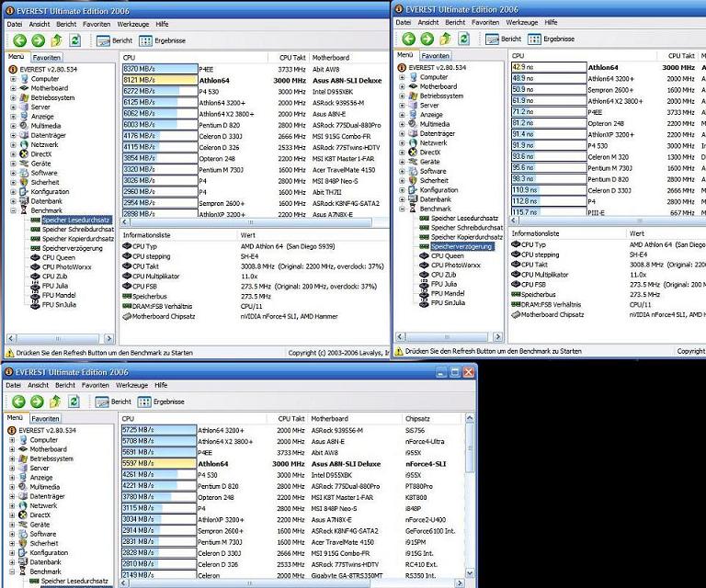Click the right scroll arrow under top-left tree panel
The height and width of the screenshot is (588, 706).
108,338
